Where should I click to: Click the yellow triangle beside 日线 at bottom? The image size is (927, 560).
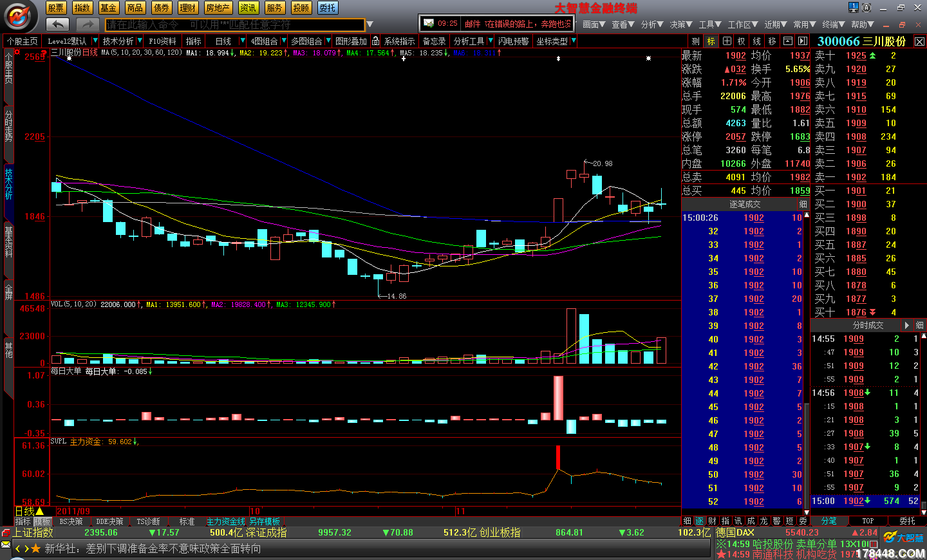coord(40,511)
